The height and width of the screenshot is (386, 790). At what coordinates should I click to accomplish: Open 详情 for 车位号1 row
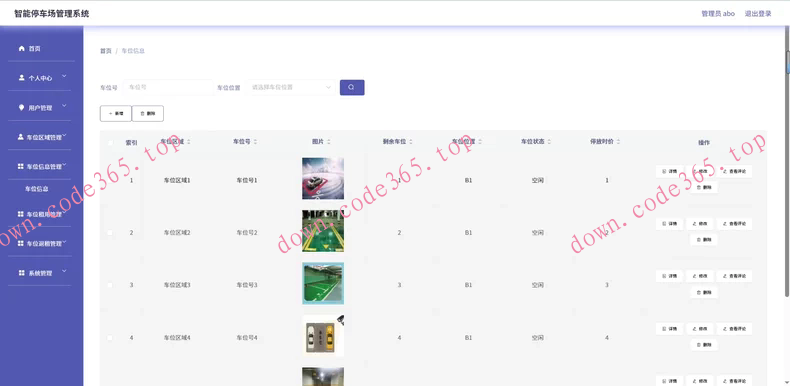point(669,171)
